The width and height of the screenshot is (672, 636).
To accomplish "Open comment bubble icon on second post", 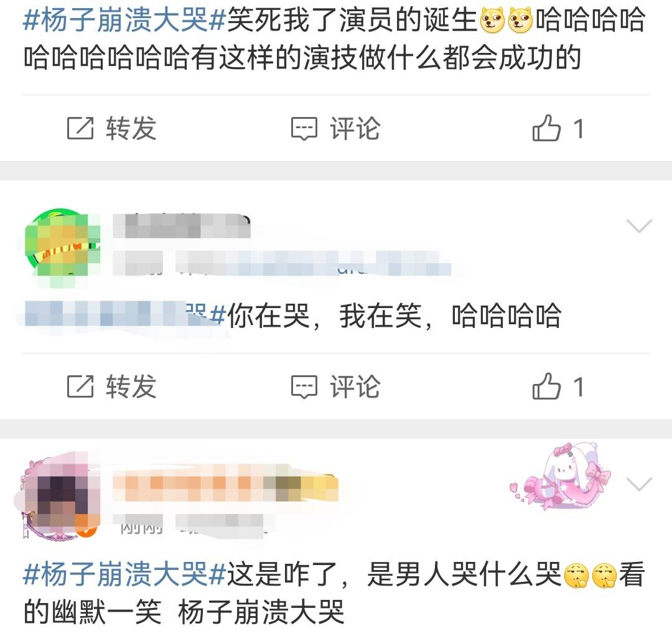I will coord(304,387).
